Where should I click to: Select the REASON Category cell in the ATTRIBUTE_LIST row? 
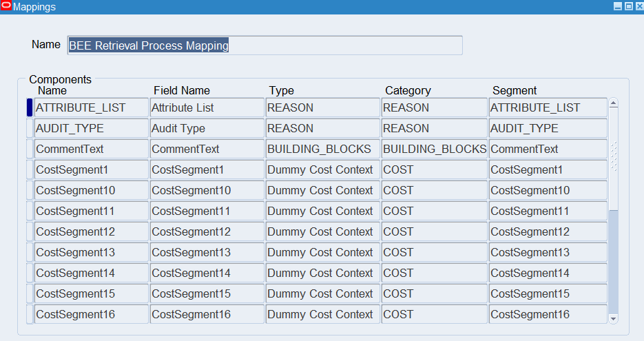point(435,107)
